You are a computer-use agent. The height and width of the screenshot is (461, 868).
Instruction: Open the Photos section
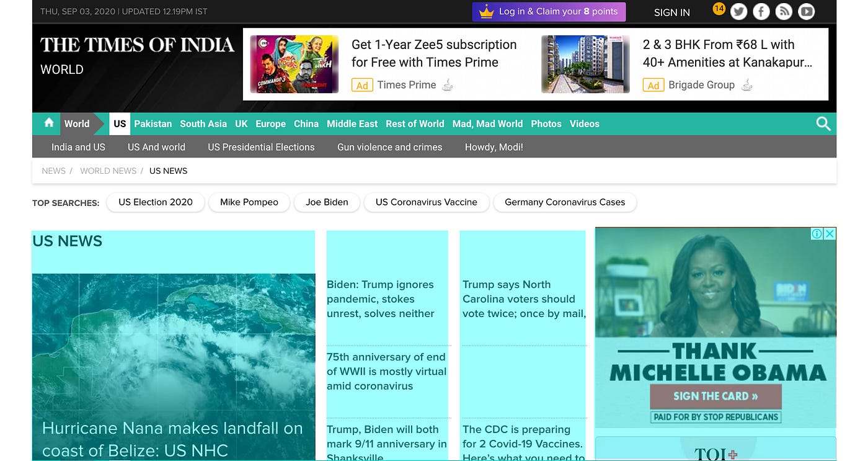coord(546,123)
